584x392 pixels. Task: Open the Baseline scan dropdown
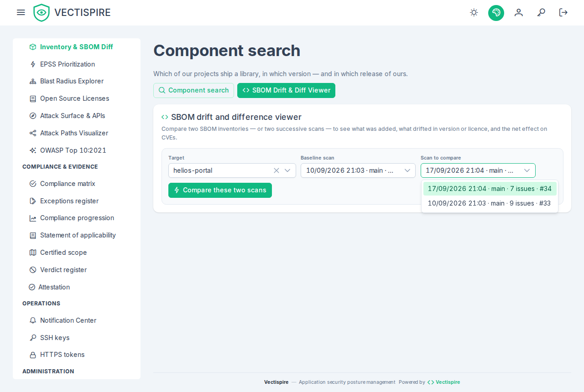click(x=358, y=170)
